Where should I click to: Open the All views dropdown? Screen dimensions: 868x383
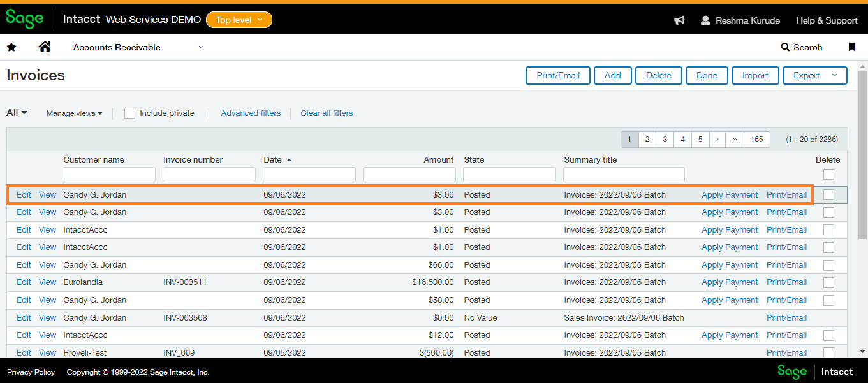[17, 113]
